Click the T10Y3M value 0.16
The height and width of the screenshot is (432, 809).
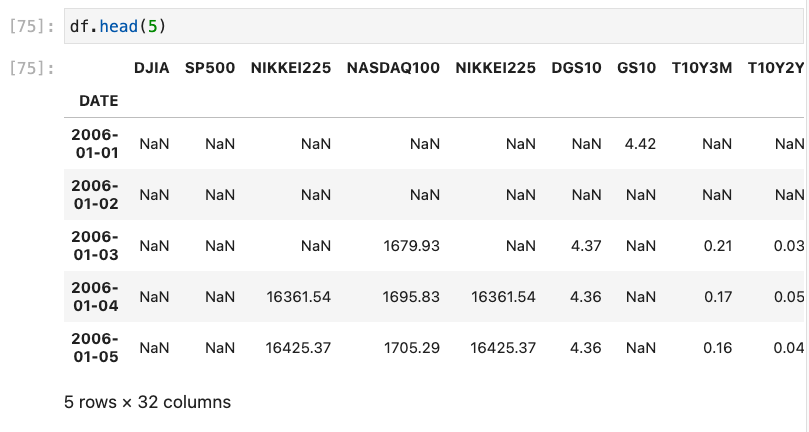(717, 348)
